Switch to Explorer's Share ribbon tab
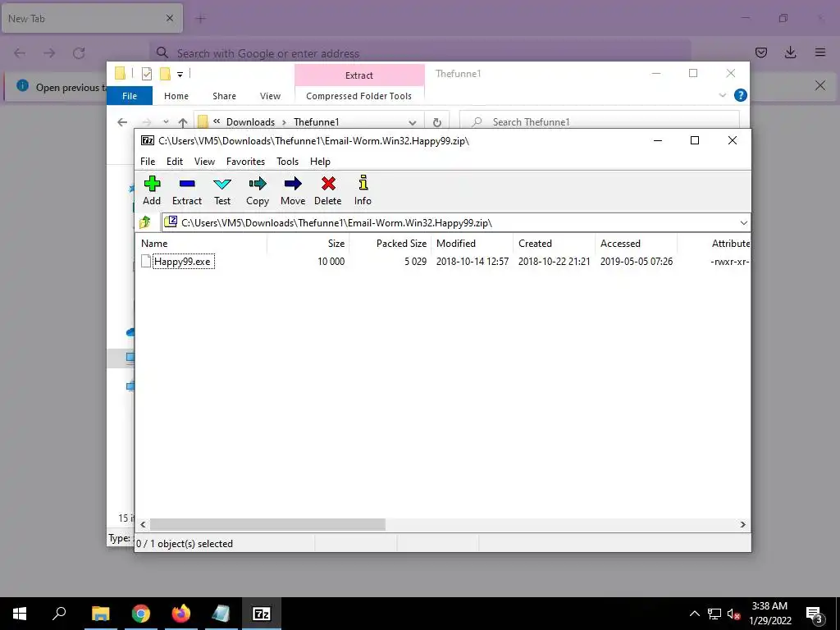840x630 pixels. pyautogui.click(x=224, y=96)
